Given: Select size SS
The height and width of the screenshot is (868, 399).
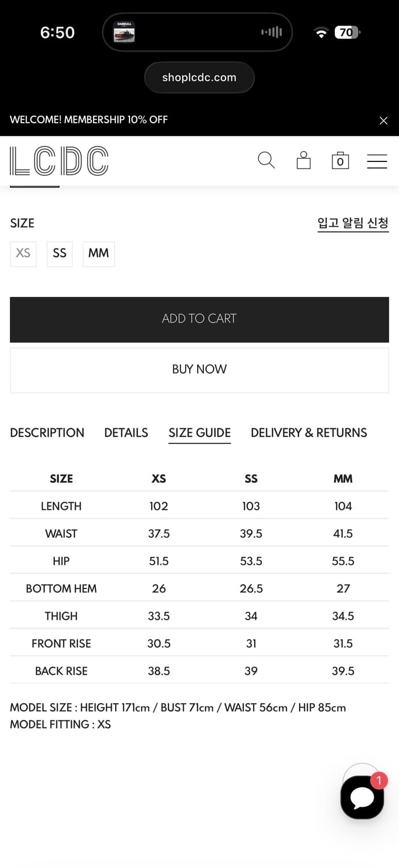Looking at the screenshot, I should [60, 253].
